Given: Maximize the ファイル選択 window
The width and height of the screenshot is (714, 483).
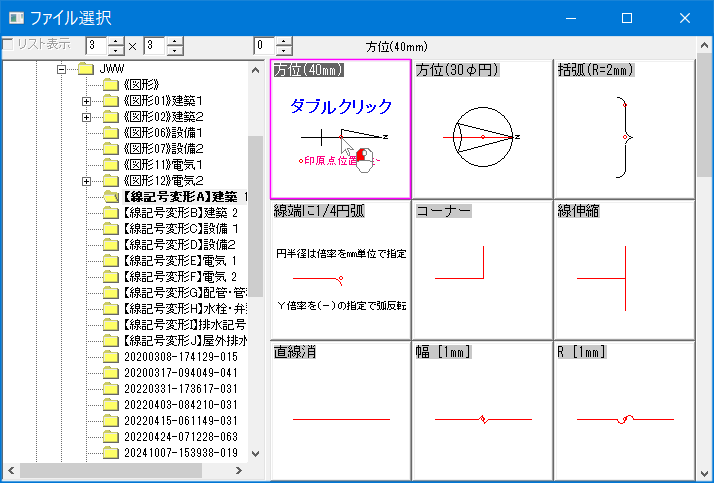Looking at the screenshot, I should coord(627,18).
